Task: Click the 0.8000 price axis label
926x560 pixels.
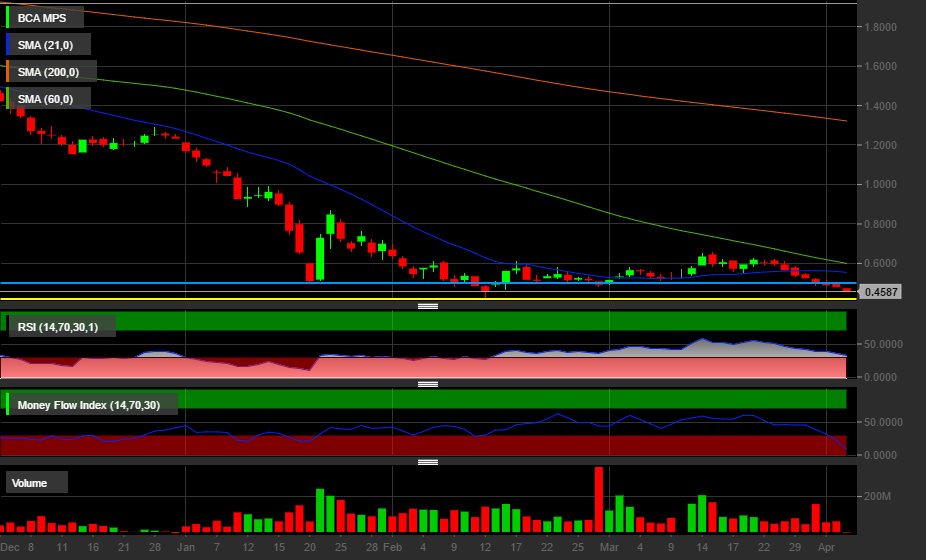Action: coord(881,224)
